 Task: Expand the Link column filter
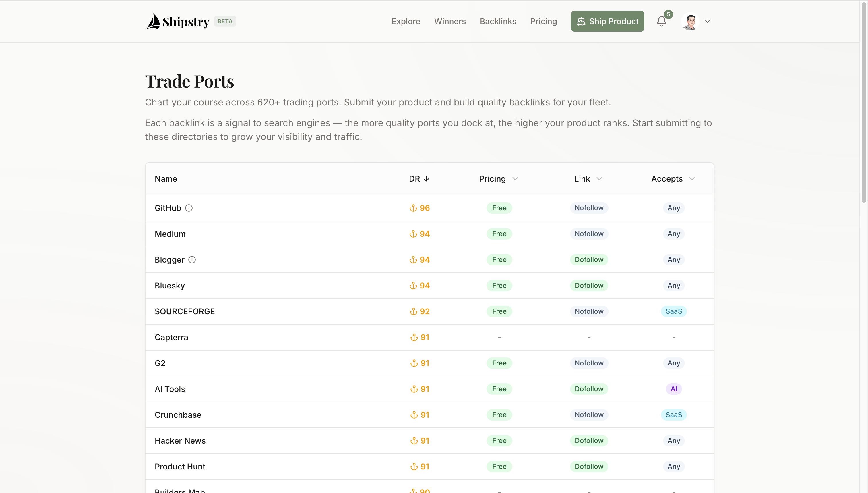599,179
